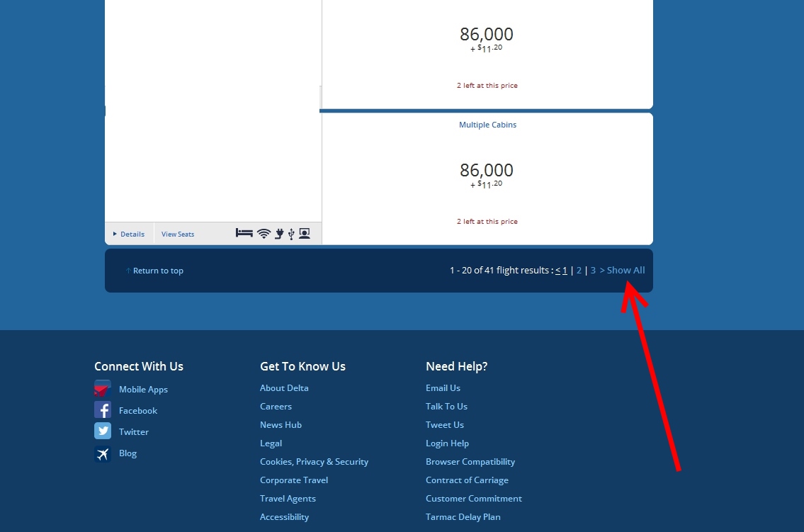
Task: Open the View Seats link
Action: pyautogui.click(x=178, y=234)
